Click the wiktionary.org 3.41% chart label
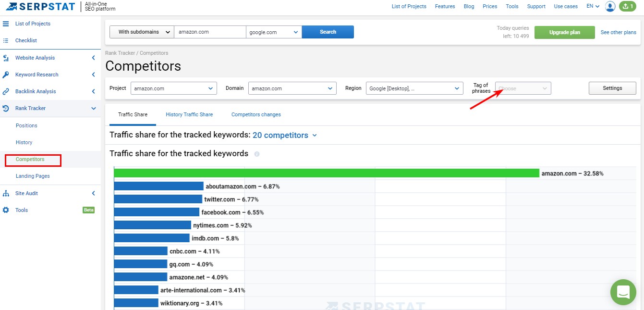This screenshot has height=310, width=644. [191, 303]
